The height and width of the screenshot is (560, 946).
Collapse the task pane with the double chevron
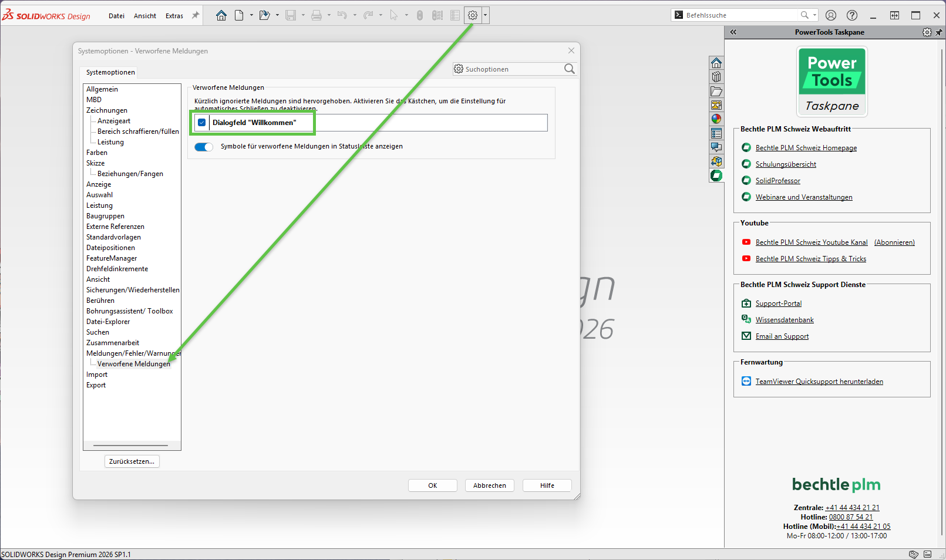coord(733,32)
